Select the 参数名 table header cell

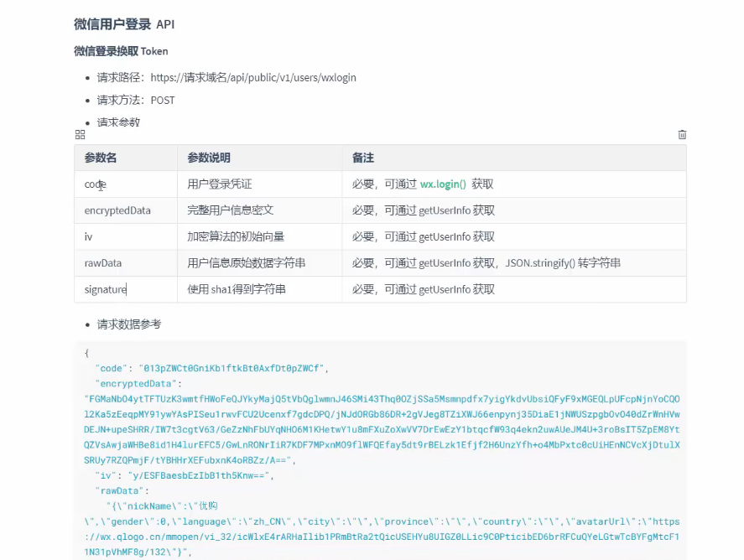click(x=126, y=158)
